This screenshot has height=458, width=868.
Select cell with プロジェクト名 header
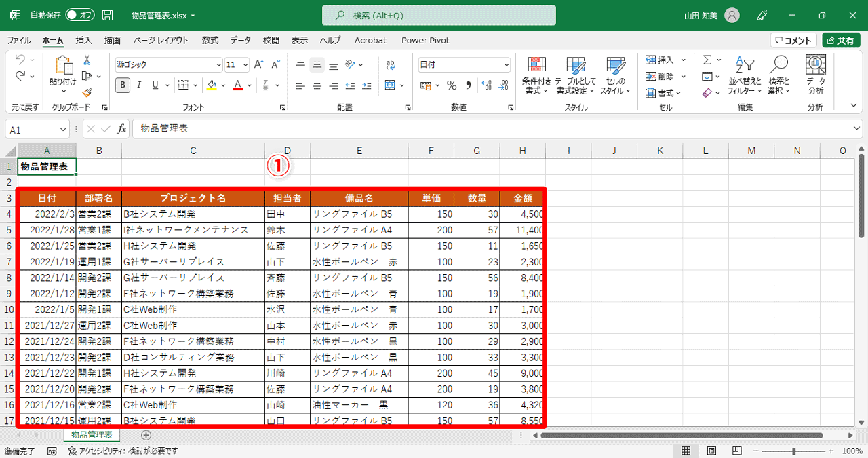click(193, 198)
